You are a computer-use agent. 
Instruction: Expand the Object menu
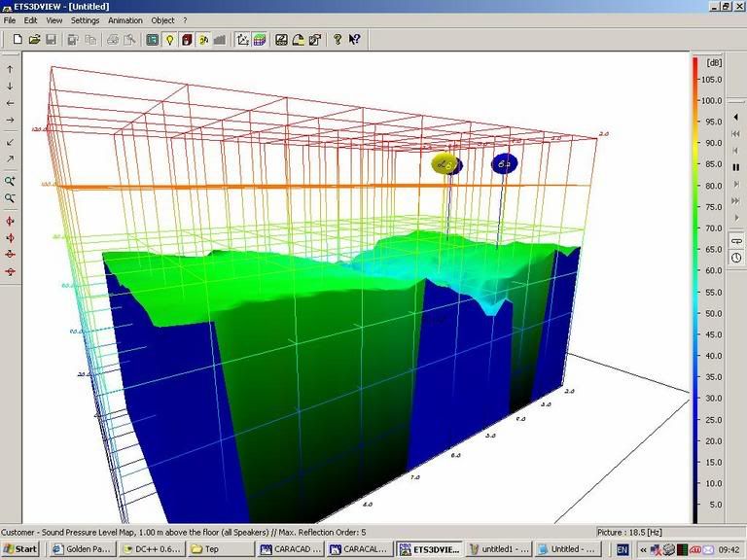point(162,20)
